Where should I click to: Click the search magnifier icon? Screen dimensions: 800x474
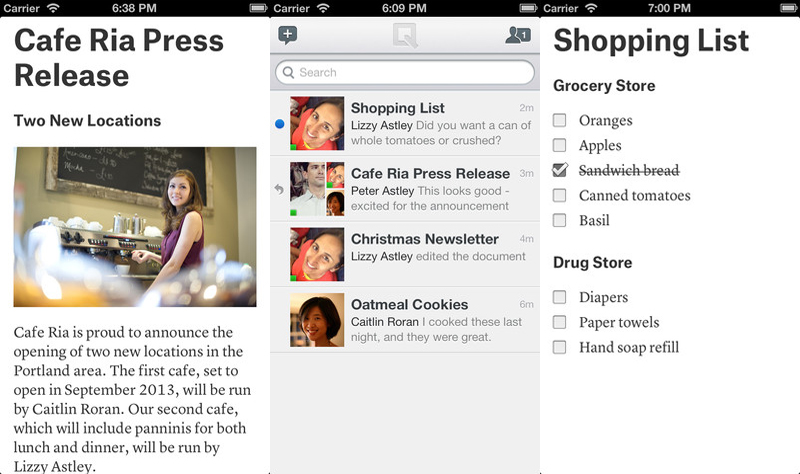288,72
